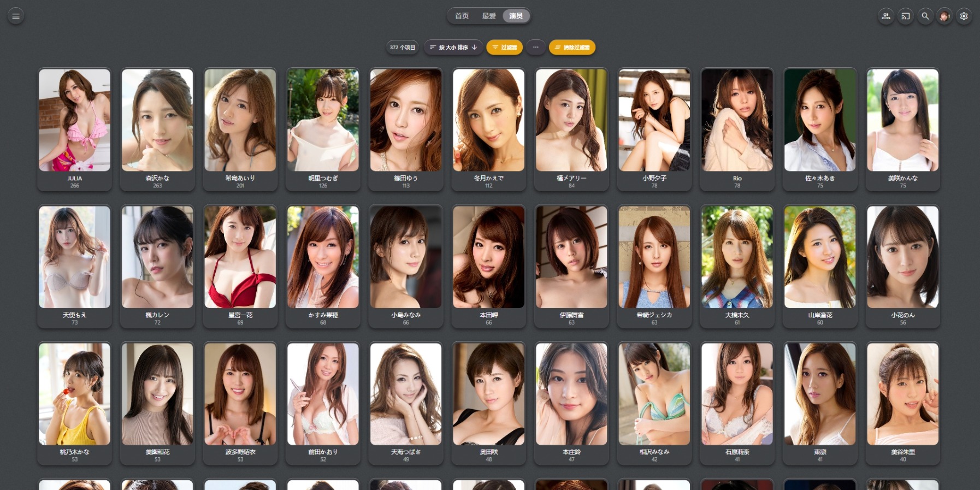Click the 天使もえ name text
Screen dimensions: 980x490
click(x=74, y=315)
